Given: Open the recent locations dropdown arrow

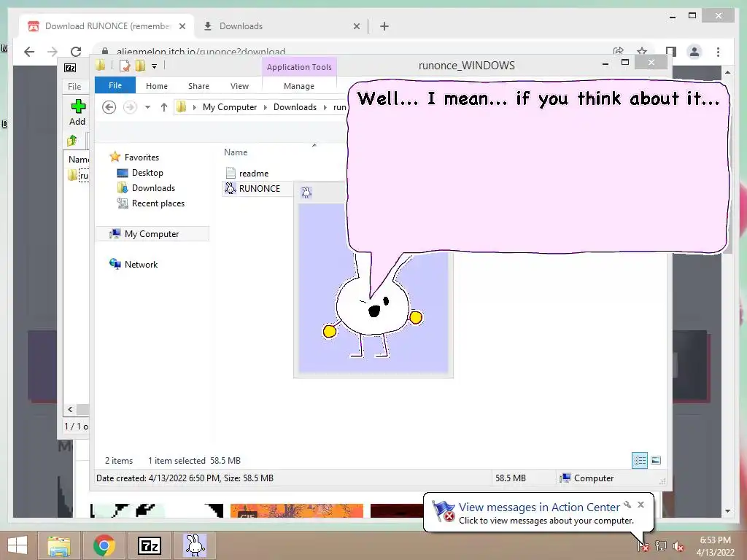Looking at the screenshot, I should pyautogui.click(x=147, y=107).
